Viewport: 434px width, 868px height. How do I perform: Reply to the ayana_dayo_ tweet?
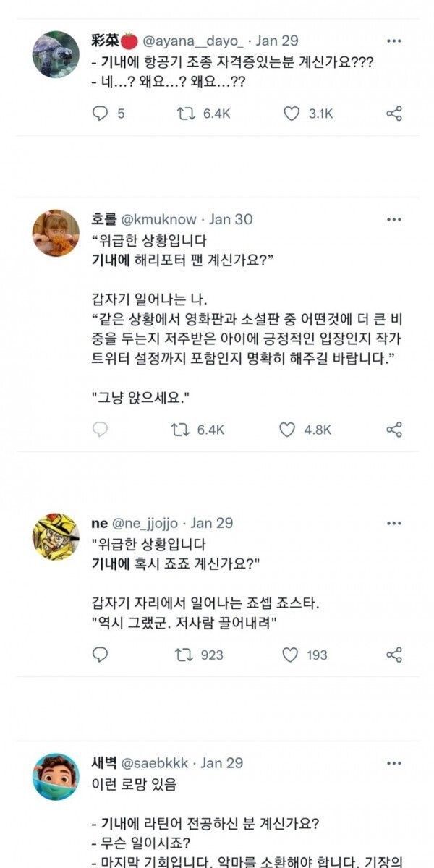coord(101,114)
